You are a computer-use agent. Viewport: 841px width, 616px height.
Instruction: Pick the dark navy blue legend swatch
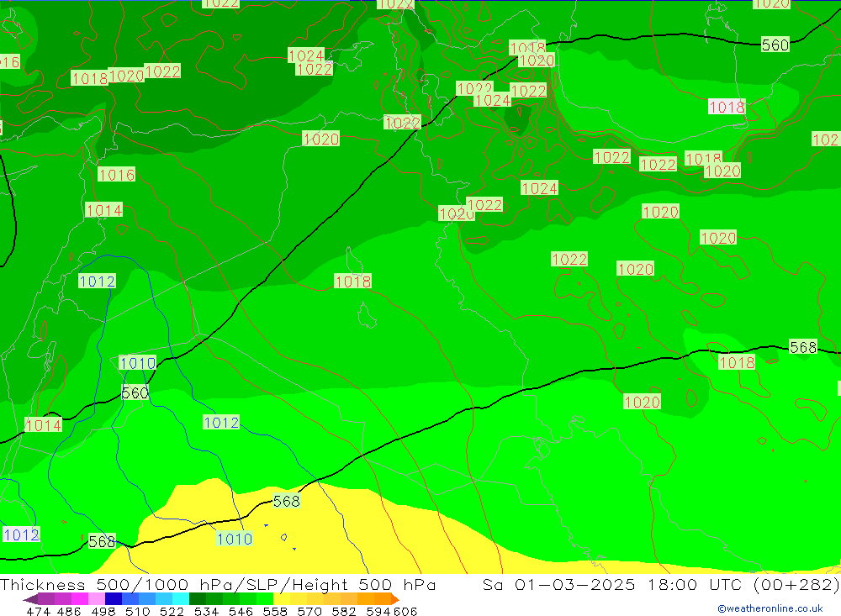click(114, 599)
